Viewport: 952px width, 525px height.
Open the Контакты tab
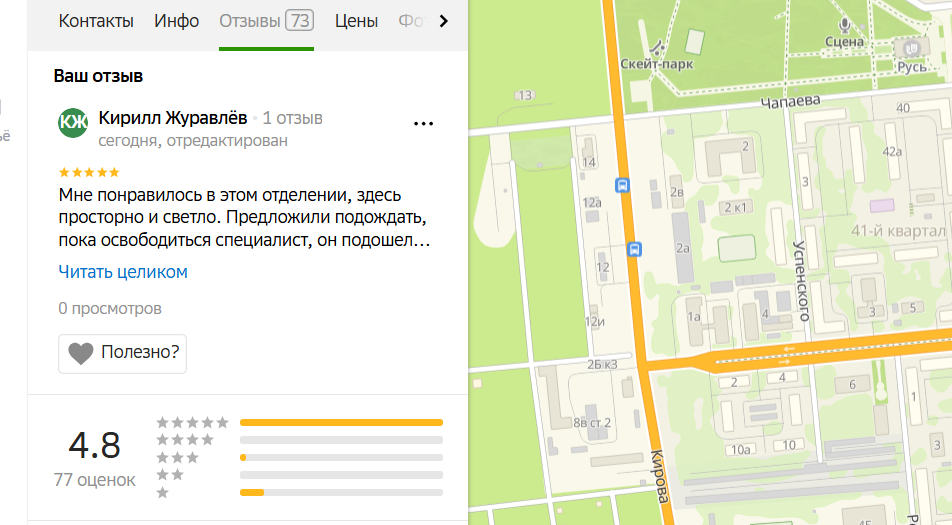[96, 21]
